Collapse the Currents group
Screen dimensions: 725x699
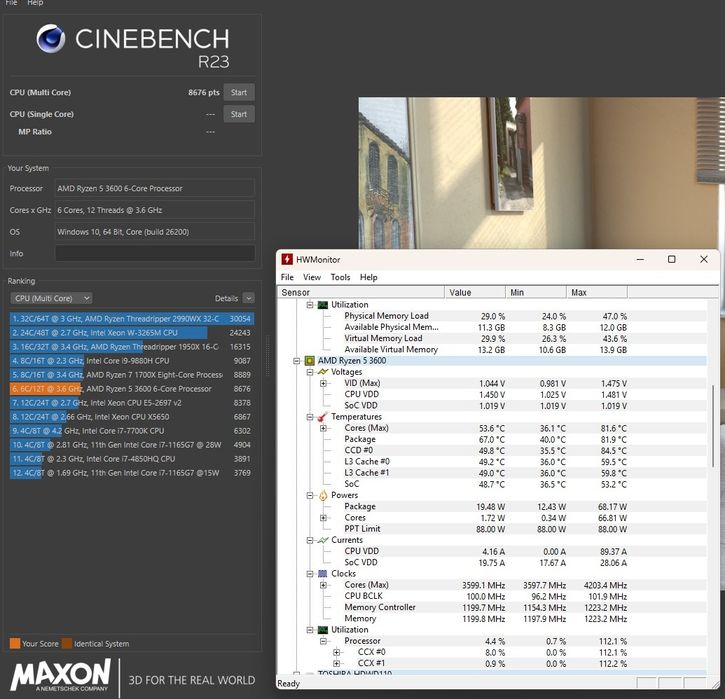coord(310,540)
